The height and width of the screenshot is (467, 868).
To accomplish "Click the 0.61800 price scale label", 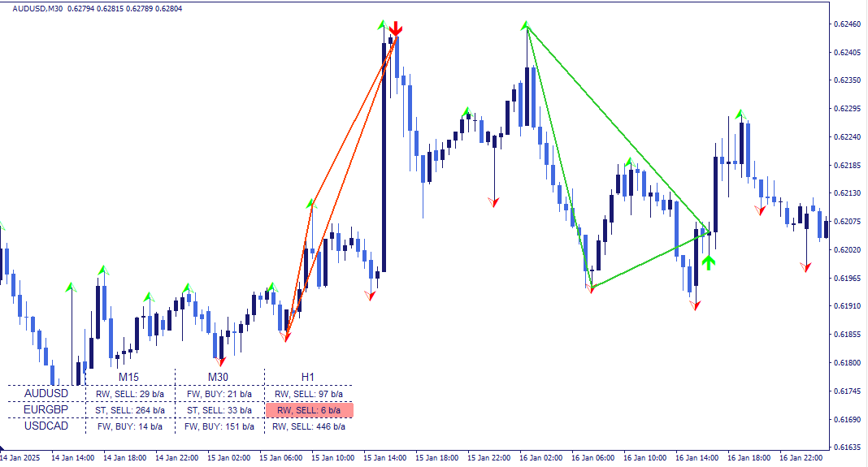I will (x=848, y=362).
